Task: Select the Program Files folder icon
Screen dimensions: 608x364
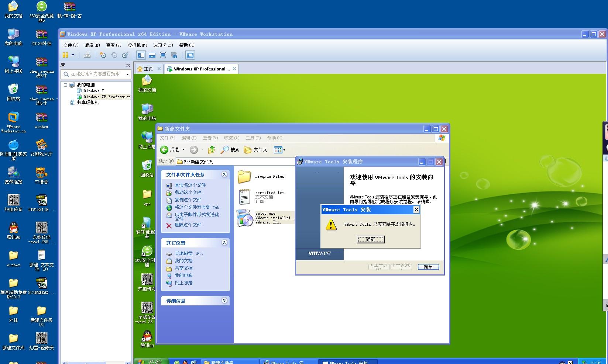Action: point(244,177)
